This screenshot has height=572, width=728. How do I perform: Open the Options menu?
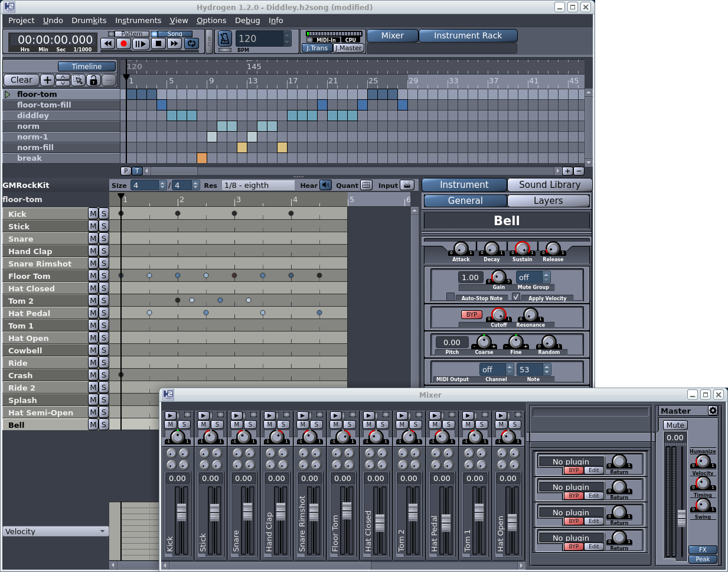[211, 20]
